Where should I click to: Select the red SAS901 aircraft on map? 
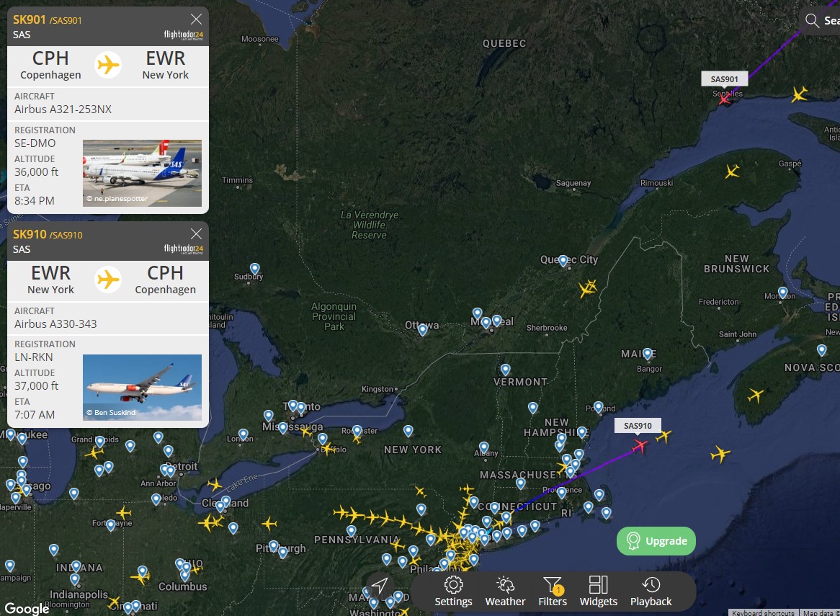tap(725, 99)
